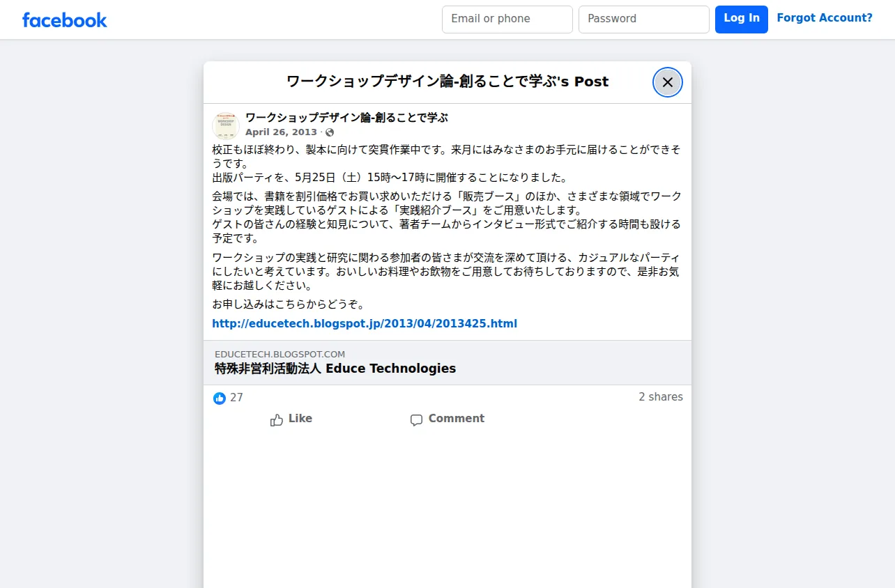
Task: View the 27 reactions count
Action: point(236,398)
